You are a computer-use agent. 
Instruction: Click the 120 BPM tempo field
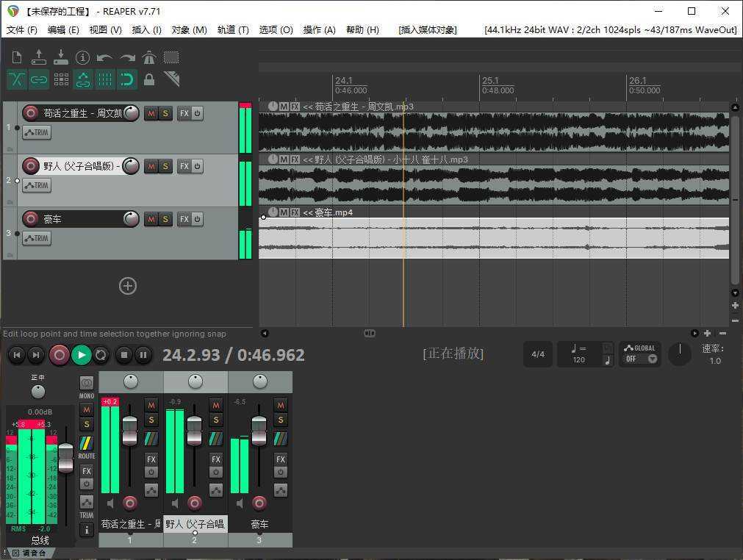578,359
